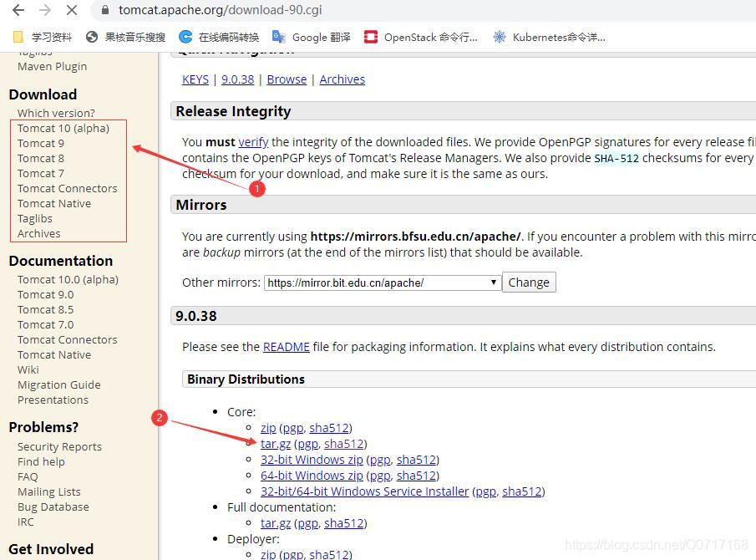Download the 64-bit Windows zip
The image size is (756, 560).
tap(312, 476)
